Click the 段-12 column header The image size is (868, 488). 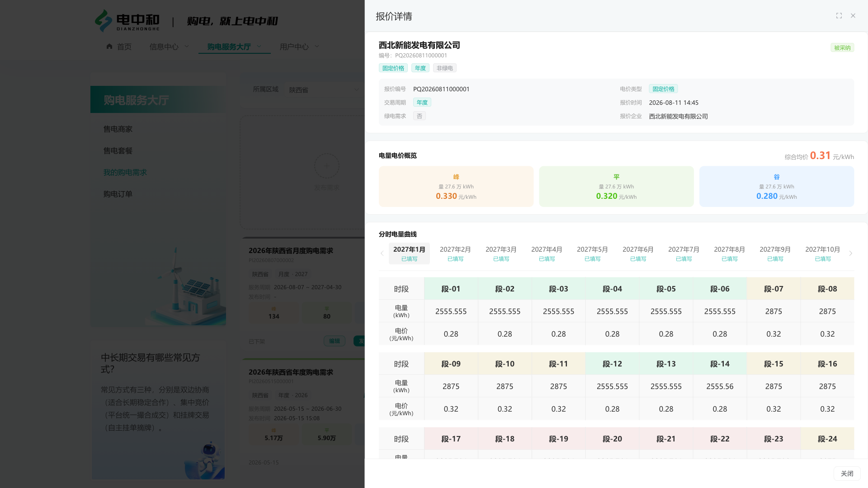612,364
